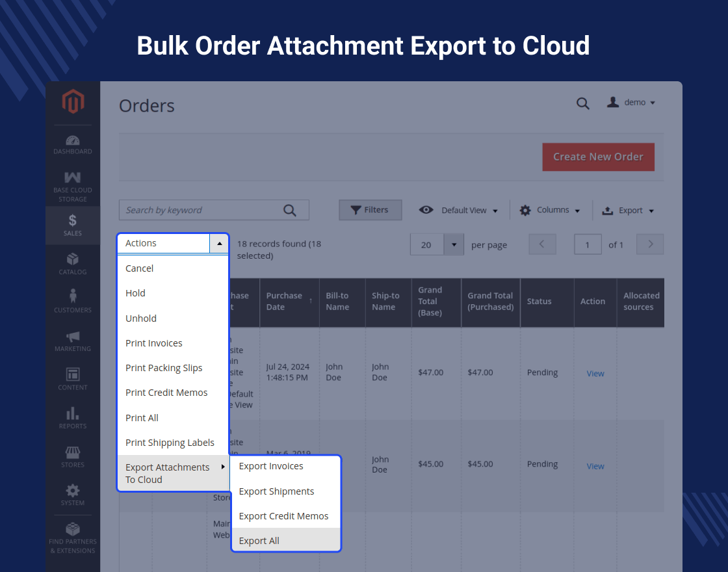Open the Columns dropdown
728x572 pixels.
click(550, 211)
